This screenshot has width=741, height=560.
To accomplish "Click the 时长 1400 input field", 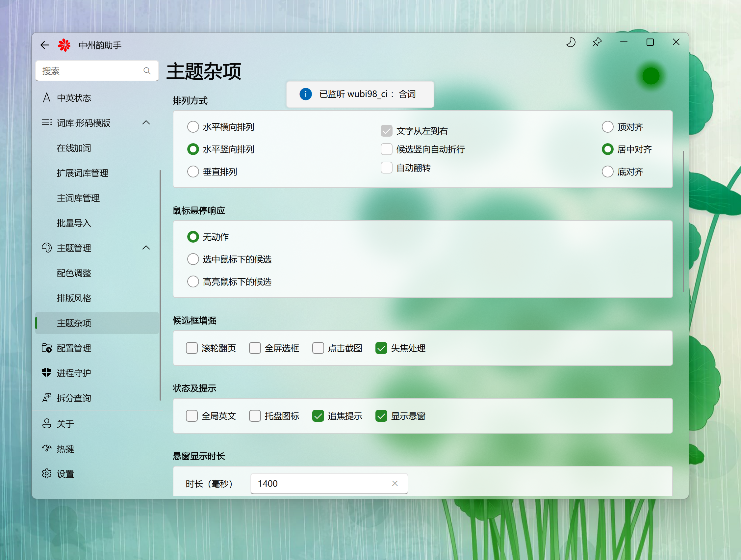I will 318,483.
